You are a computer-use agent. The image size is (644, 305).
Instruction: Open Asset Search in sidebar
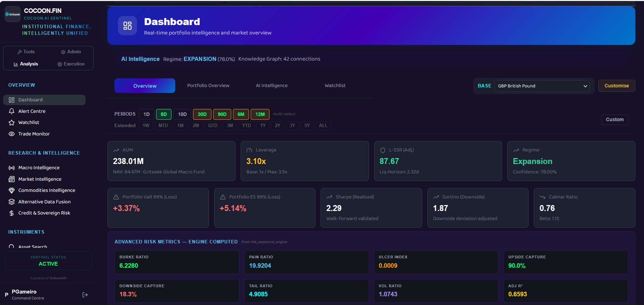[33, 247]
